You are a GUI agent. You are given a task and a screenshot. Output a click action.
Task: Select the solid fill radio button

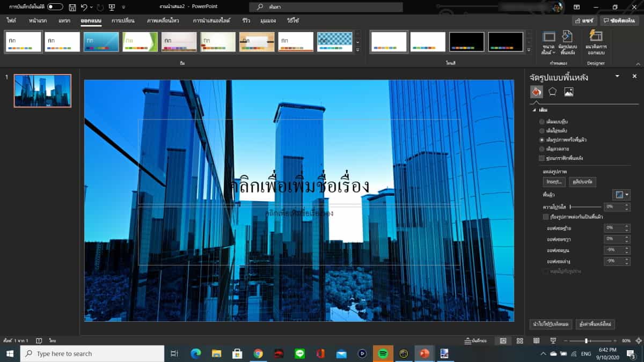(541, 122)
